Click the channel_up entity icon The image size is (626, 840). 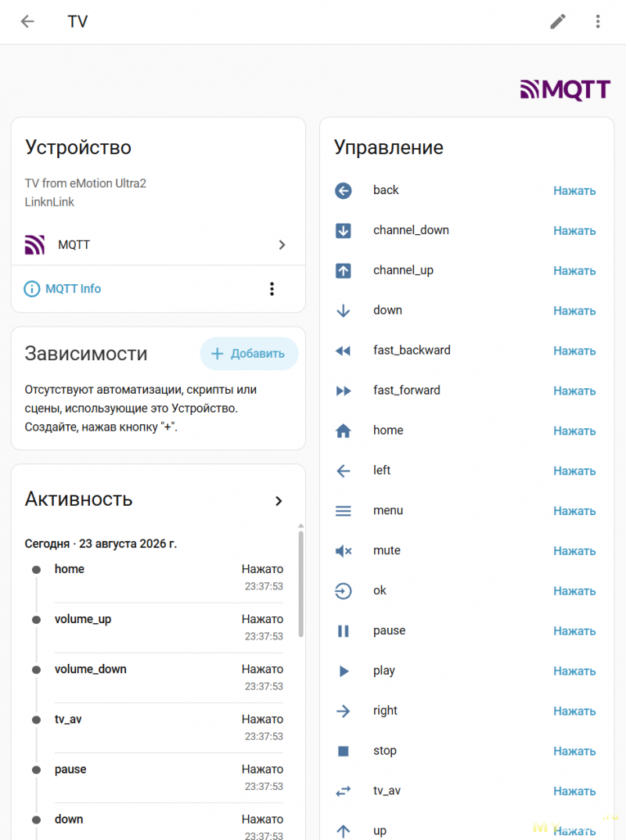click(x=344, y=271)
